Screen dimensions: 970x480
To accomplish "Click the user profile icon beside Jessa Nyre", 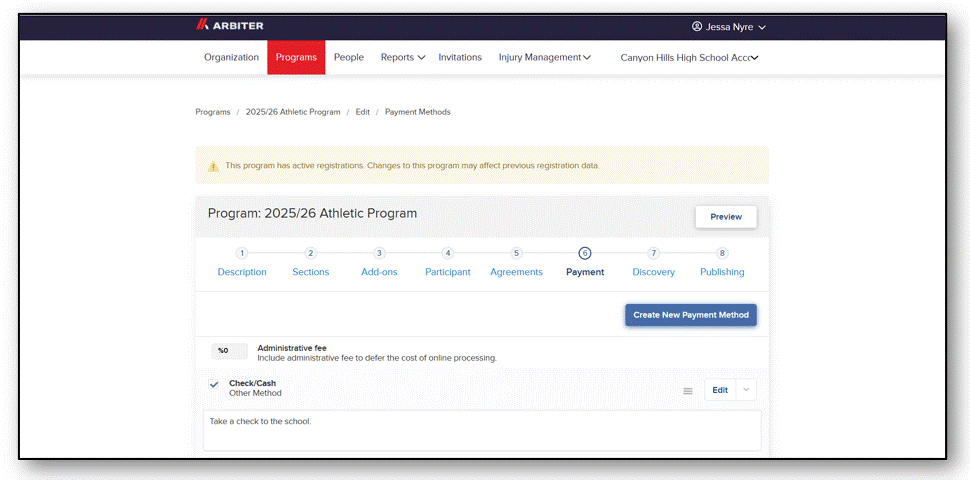I will coord(697,27).
